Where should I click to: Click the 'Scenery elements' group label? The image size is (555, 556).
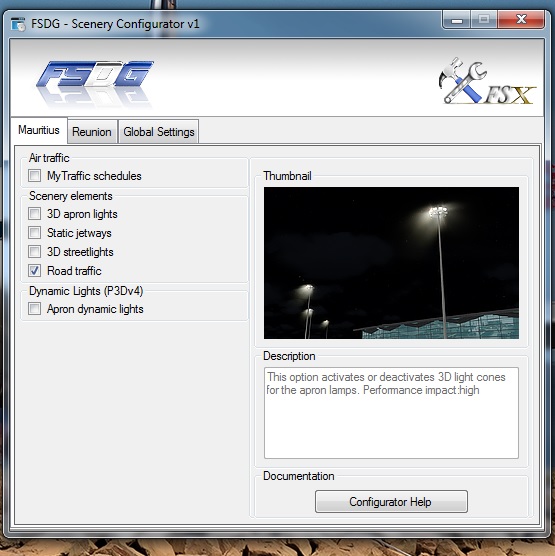click(71, 196)
